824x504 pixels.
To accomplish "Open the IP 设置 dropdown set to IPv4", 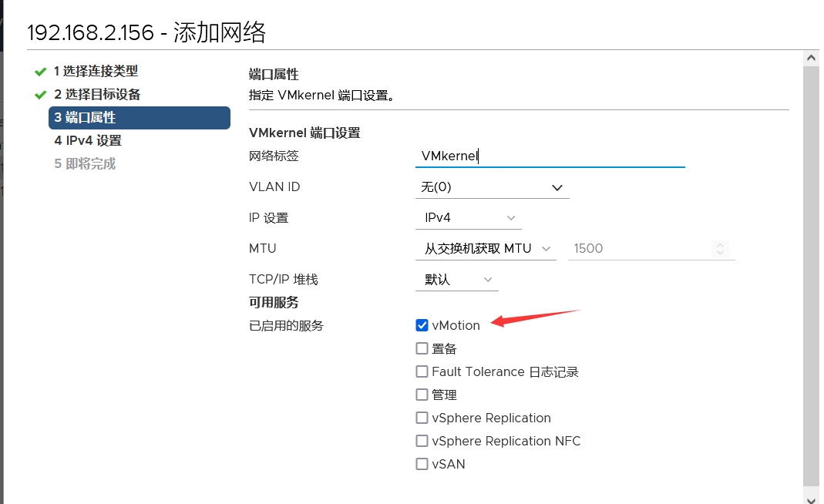I will 468,218.
